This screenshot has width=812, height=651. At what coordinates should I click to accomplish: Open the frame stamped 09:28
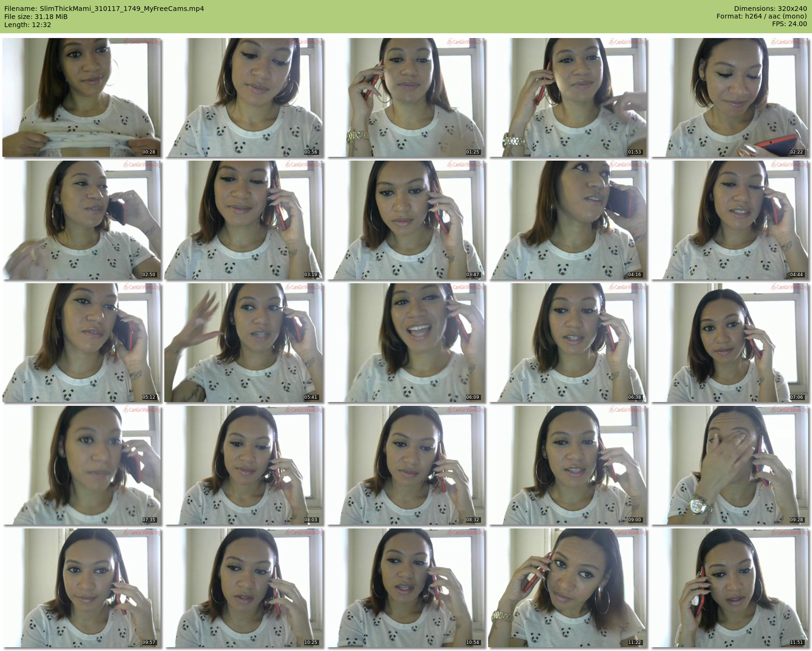(x=730, y=465)
